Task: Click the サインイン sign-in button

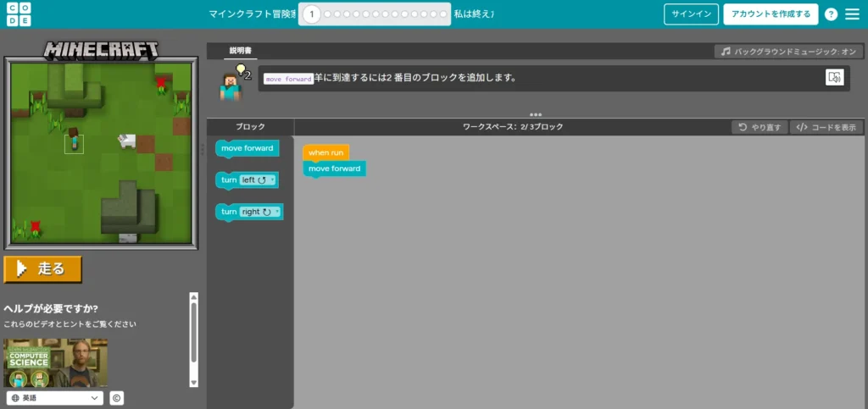Action: coord(691,14)
